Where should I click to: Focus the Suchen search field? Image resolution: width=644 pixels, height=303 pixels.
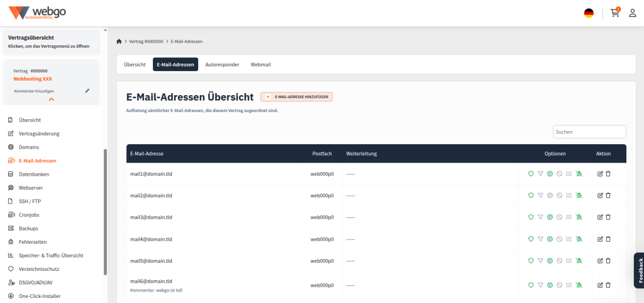tap(589, 132)
